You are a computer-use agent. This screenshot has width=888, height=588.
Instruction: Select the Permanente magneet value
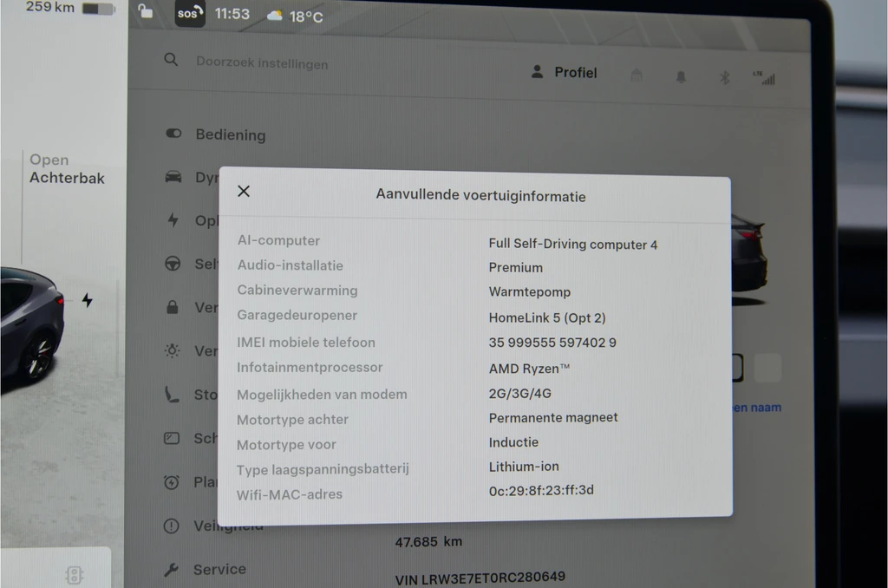click(x=553, y=417)
